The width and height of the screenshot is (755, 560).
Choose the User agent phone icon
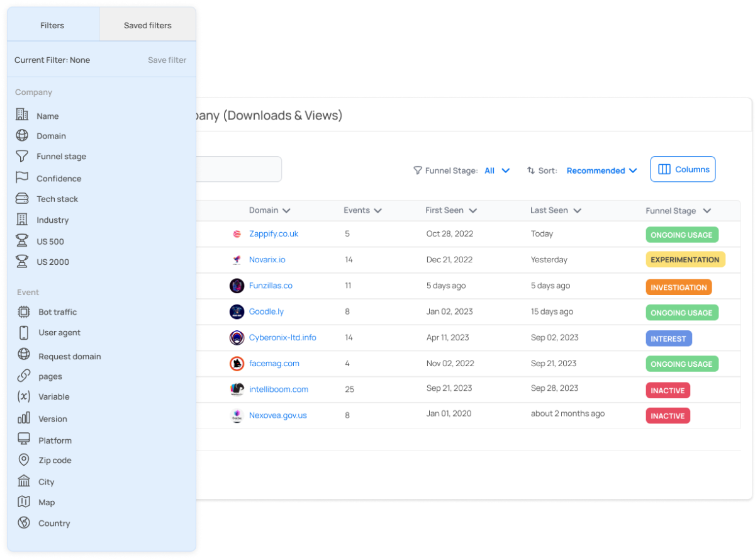(24, 333)
